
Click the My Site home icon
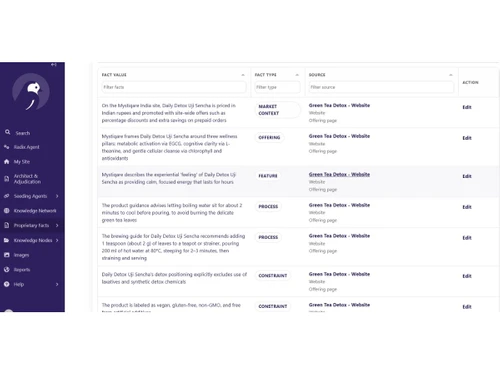tap(7, 162)
